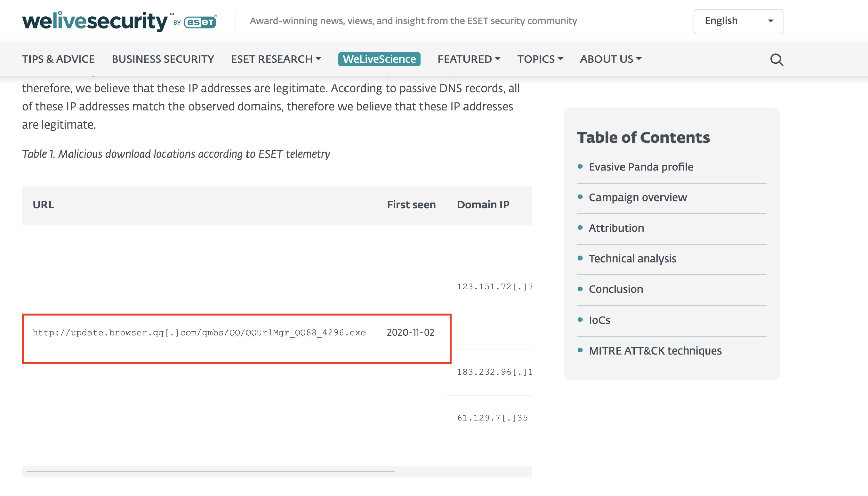This screenshot has height=496, width=868.
Task: Click the First seen column header
Action: pos(411,205)
